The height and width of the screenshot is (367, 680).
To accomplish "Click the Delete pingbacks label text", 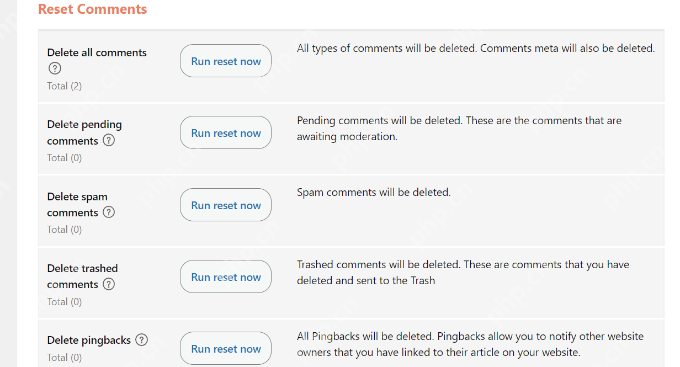I will click(88, 340).
